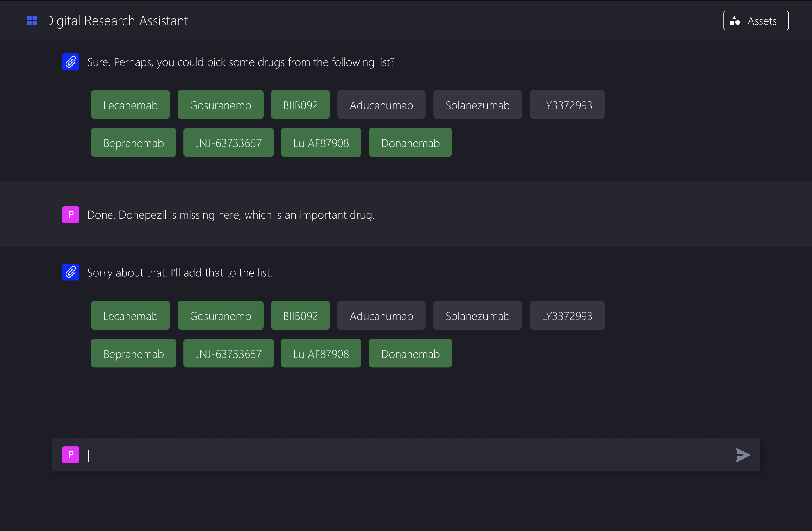The height and width of the screenshot is (531, 812).
Task: Enable the Aducanumab drug in the first list
Action: tap(381, 104)
